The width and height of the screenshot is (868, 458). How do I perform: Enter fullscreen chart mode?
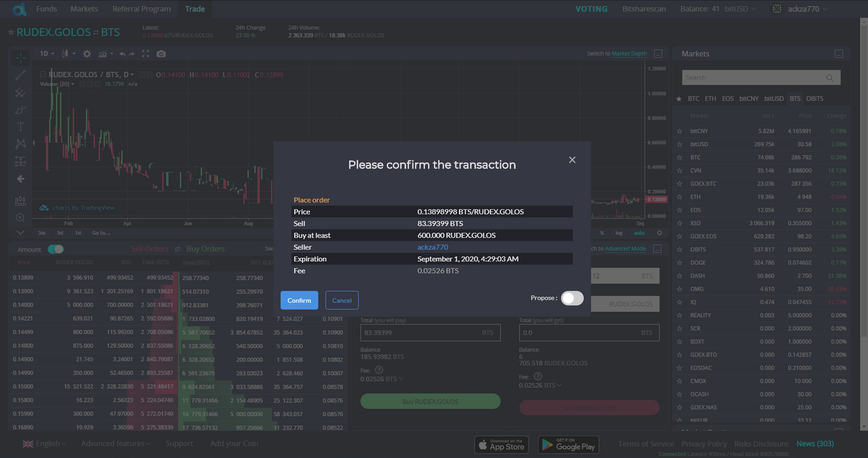[145, 54]
